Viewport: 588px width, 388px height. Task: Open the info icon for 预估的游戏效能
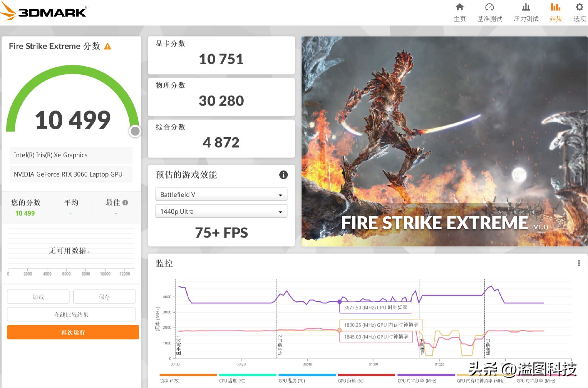[283, 175]
